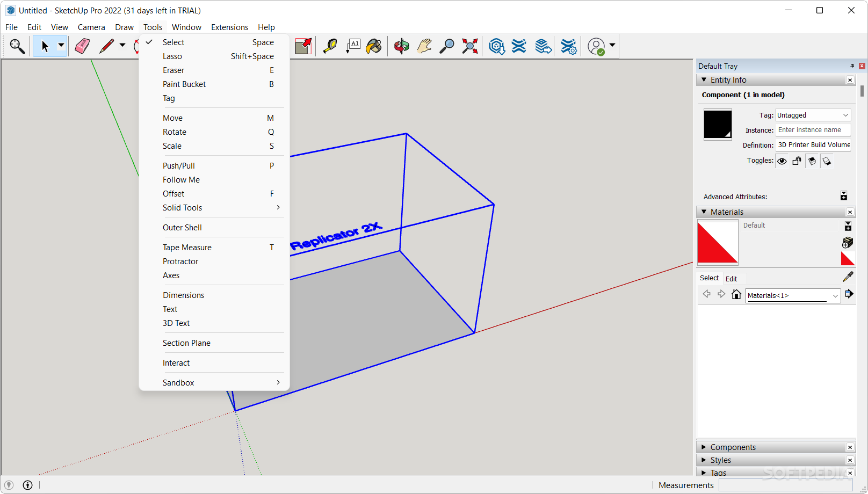Select 3D Text from Tools menu
This screenshot has width=868, height=494.
coord(214,323)
